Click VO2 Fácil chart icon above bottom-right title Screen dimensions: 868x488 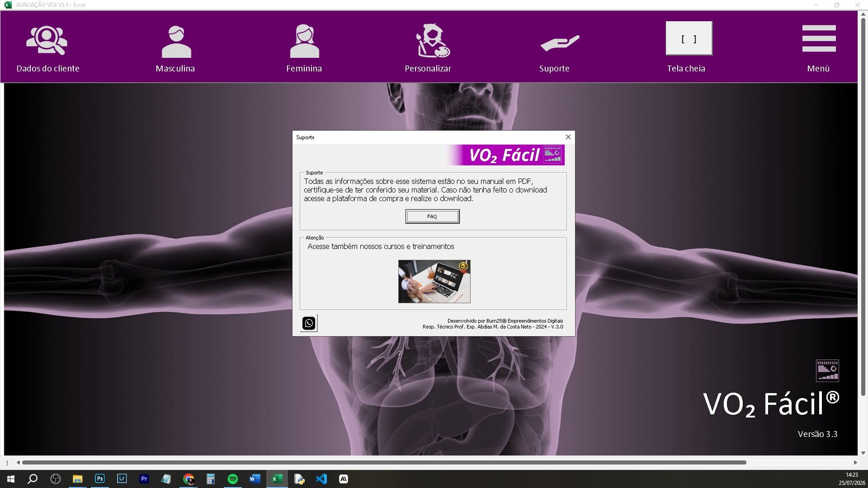827,370
